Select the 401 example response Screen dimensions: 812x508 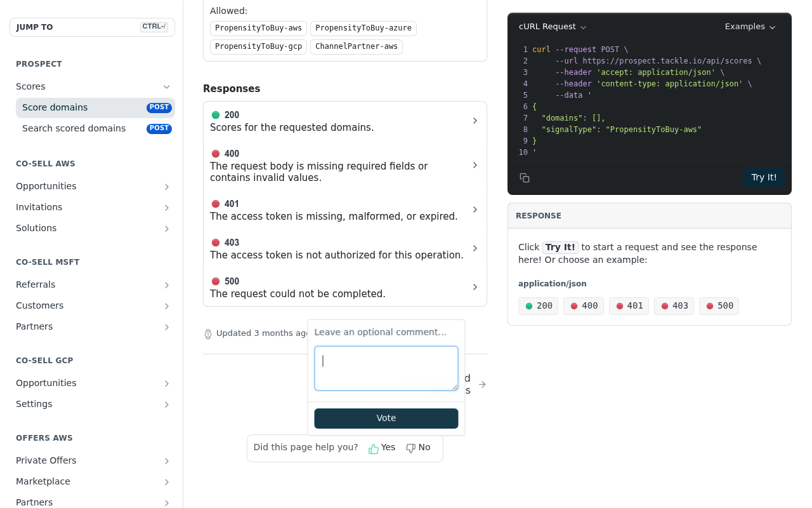[x=629, y=306]
